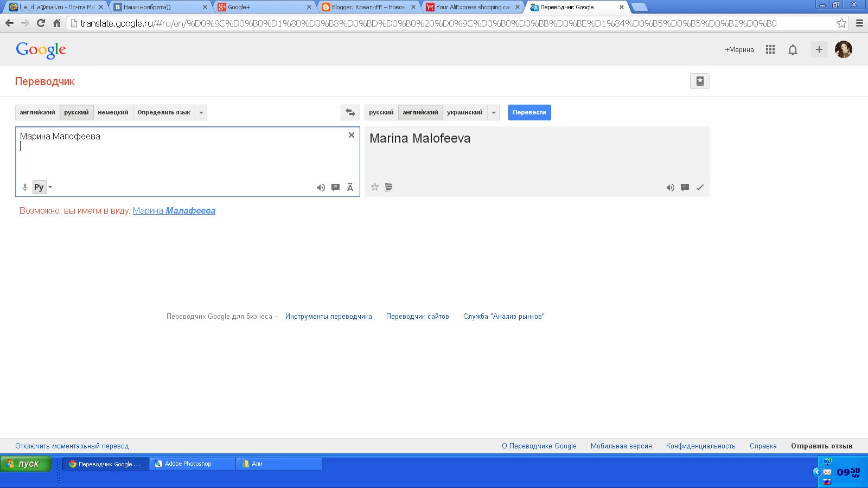The height and width of the screenshot is (488, 868).
Task: Open Google notifications bell
Action: 793,50
